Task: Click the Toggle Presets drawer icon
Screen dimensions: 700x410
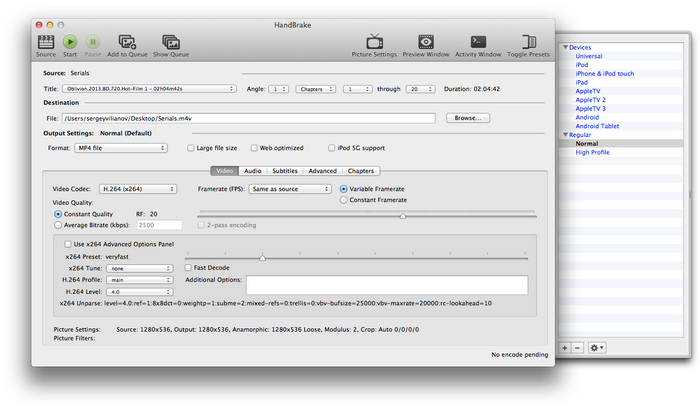Action: 528,41
